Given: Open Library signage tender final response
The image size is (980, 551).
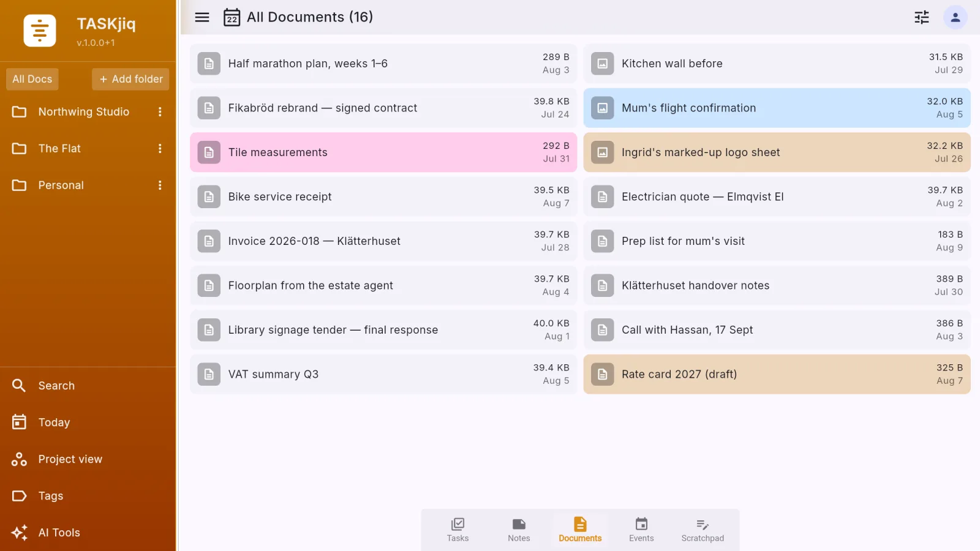Looking at the screenshot, I should tap(383, 330).
